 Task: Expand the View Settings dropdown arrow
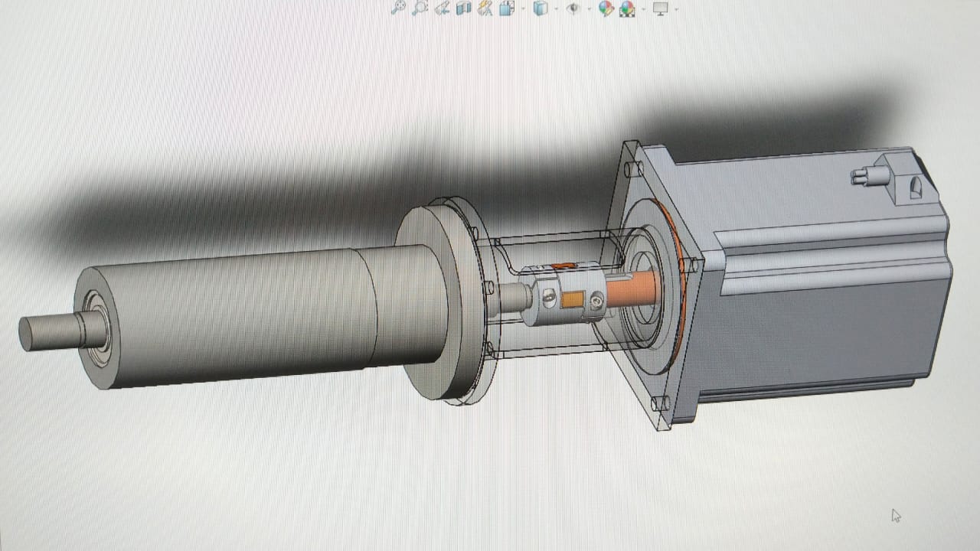[675, 8]
